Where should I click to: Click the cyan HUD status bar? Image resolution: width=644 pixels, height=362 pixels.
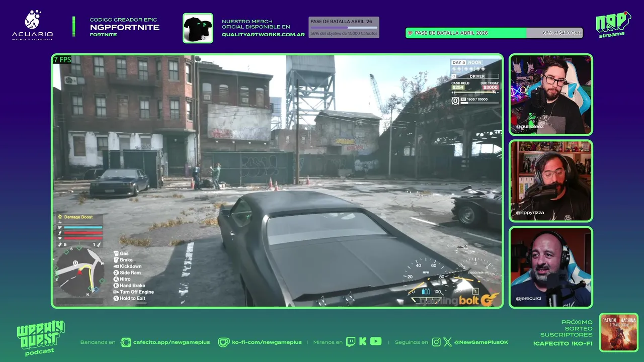[x=83, y=227]
